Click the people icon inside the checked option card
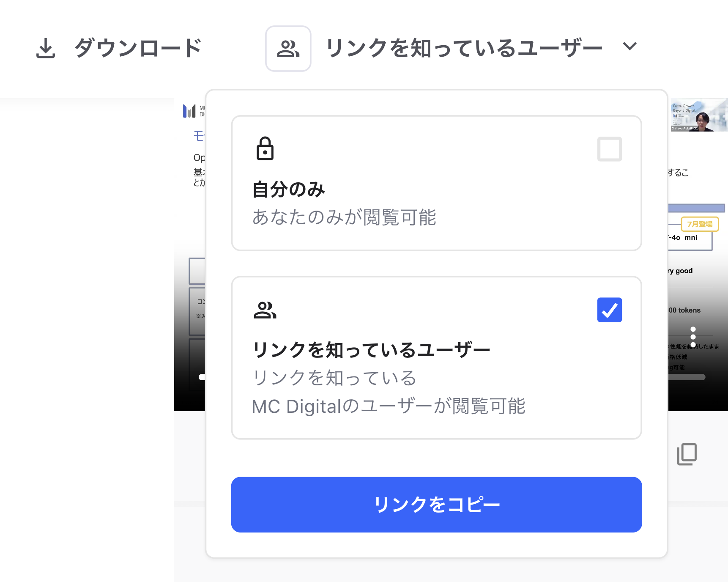The width and height of the screenshot is (728, 582). coord(265,310)
